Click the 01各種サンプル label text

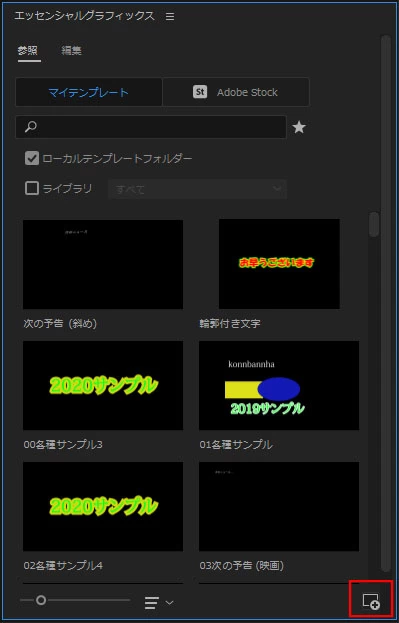tap(236, 445)
